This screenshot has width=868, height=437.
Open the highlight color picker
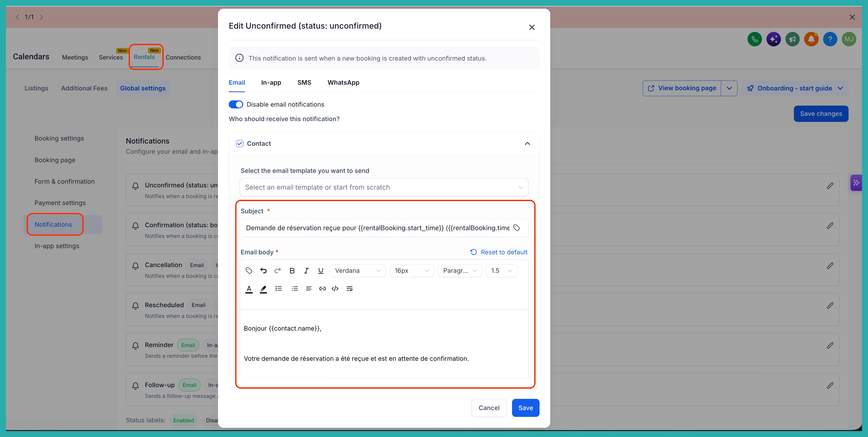[x=263, y=289]
